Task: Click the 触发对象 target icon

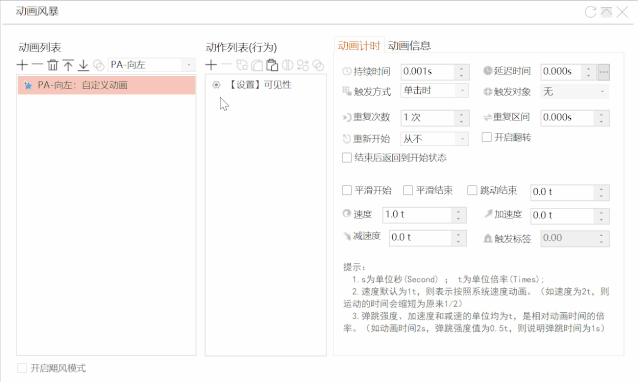Action: pos(487,92)
